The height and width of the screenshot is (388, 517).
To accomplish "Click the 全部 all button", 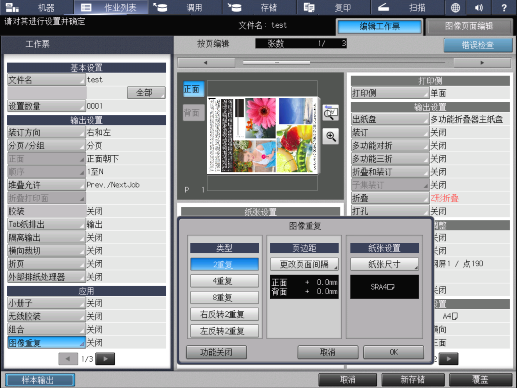I will (x=146, y=92).
